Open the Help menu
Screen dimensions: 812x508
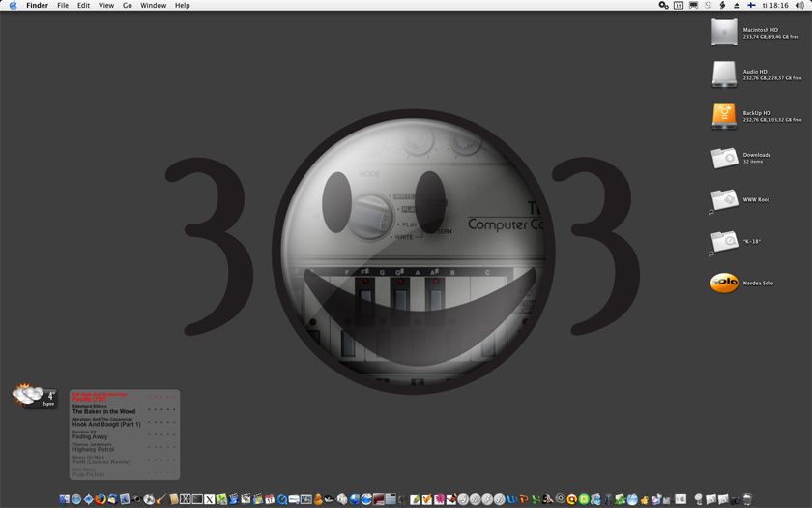[x=183, y=5]
